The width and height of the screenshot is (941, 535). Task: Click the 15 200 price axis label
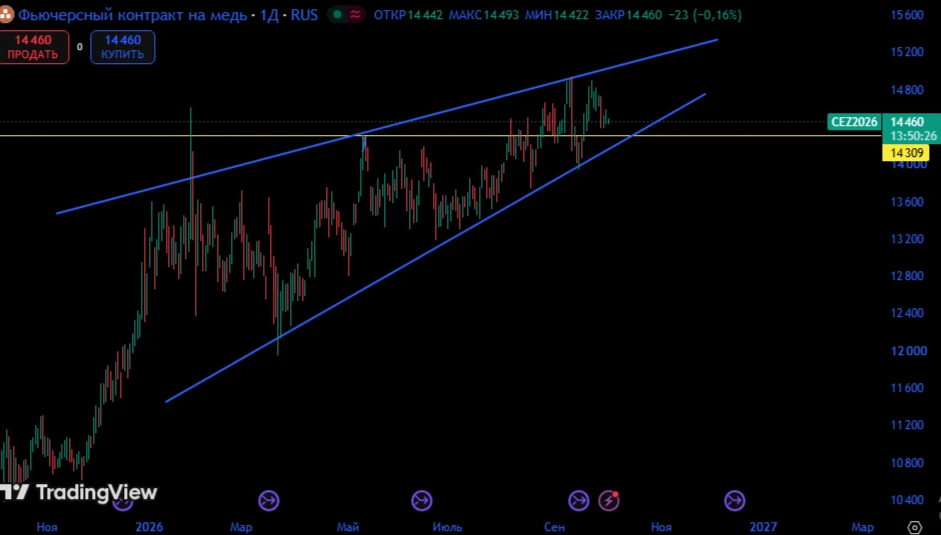907,52
